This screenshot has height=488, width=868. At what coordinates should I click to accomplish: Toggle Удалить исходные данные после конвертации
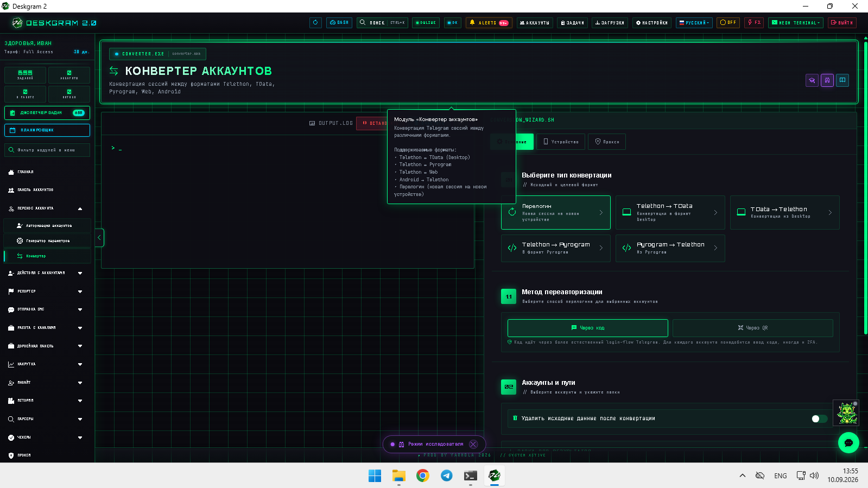click(819, 419)
